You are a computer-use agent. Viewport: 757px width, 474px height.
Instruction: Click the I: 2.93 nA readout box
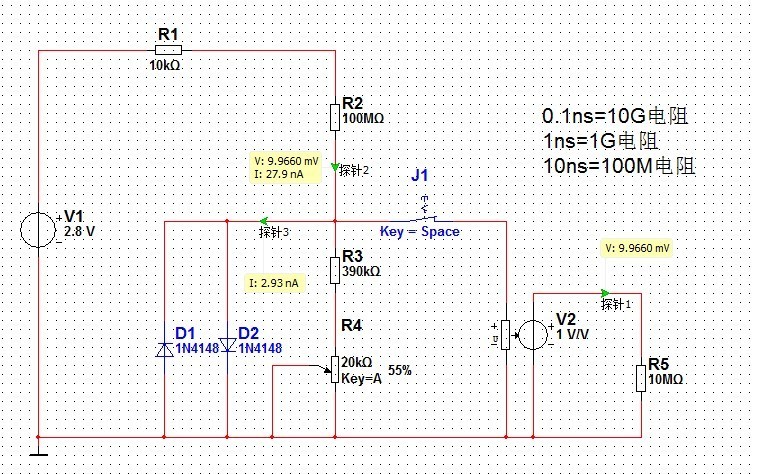274,283
